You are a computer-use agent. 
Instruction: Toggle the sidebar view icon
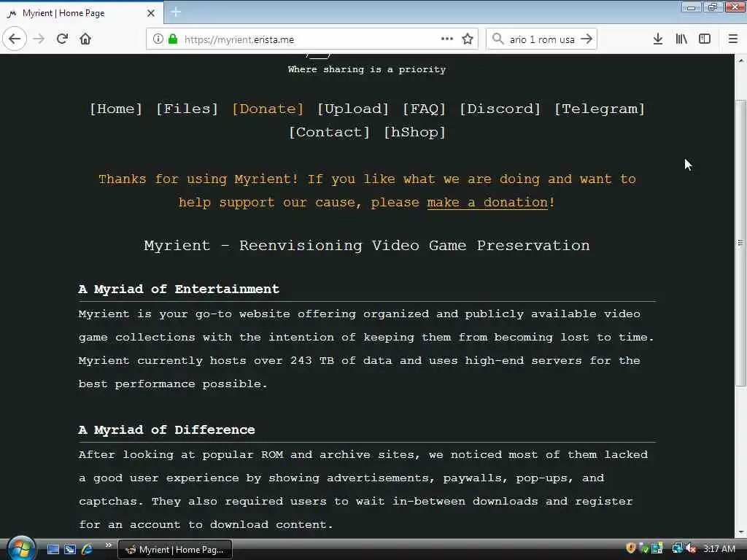[x=705, y=39]
